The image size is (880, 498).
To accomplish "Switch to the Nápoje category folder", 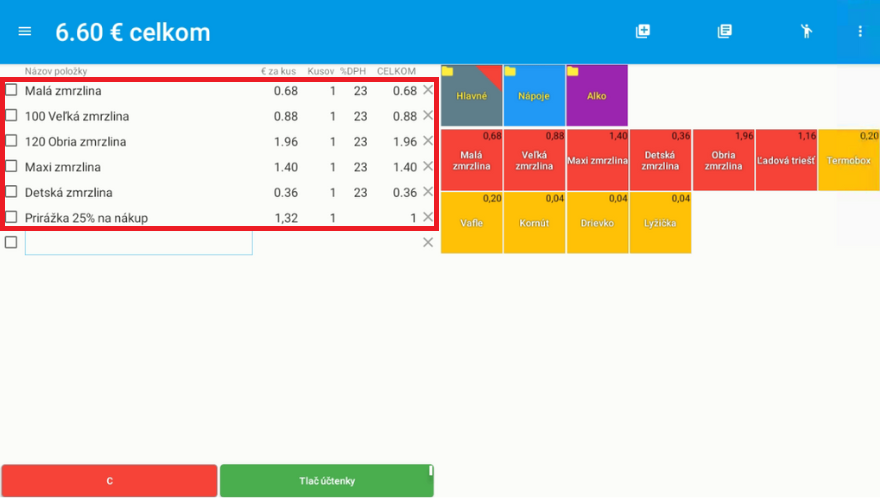I will click(534, 96).
